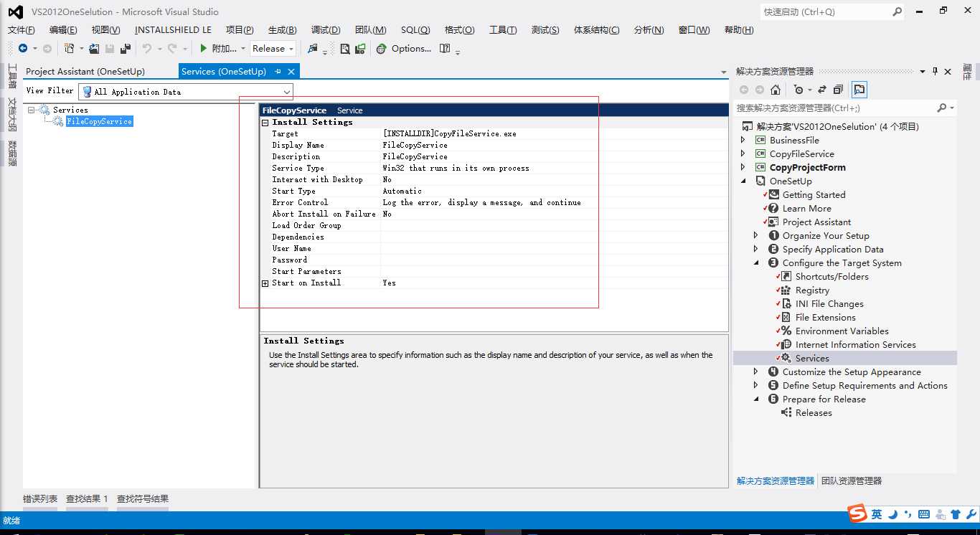
Task: Click the Collapse All icon in Solution Explorer
Action: point(838,90)
